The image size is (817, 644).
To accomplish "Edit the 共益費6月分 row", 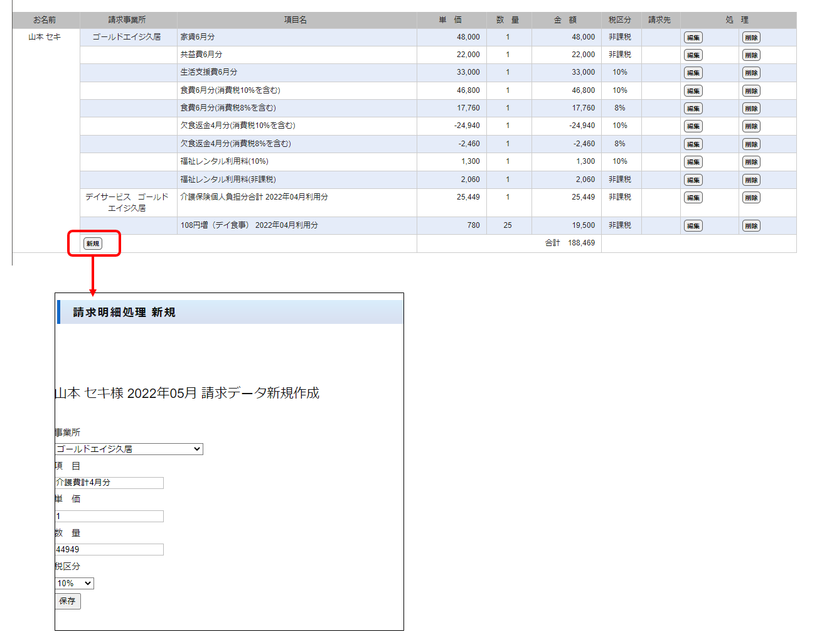I will pyautogui.click(x=693, y=55).
